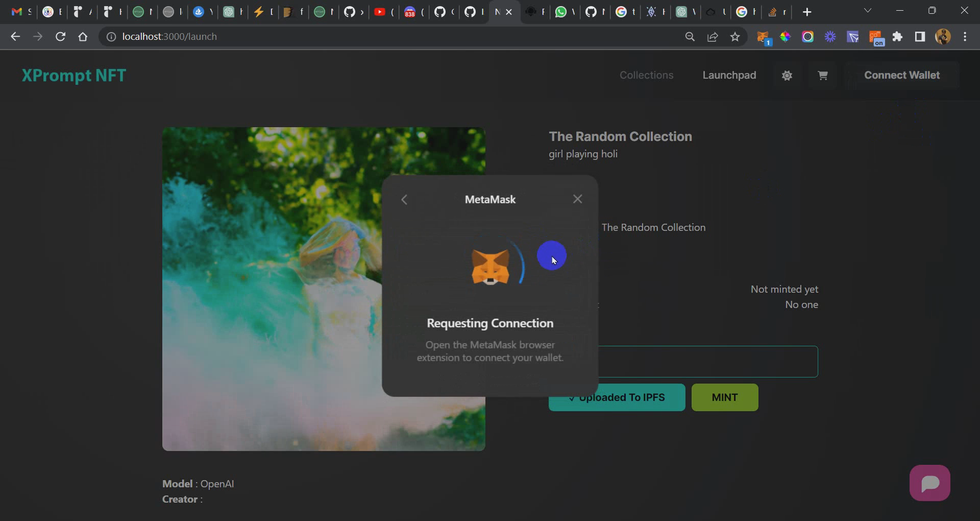Switch to the Stack Overflow tab

point(777,12)
